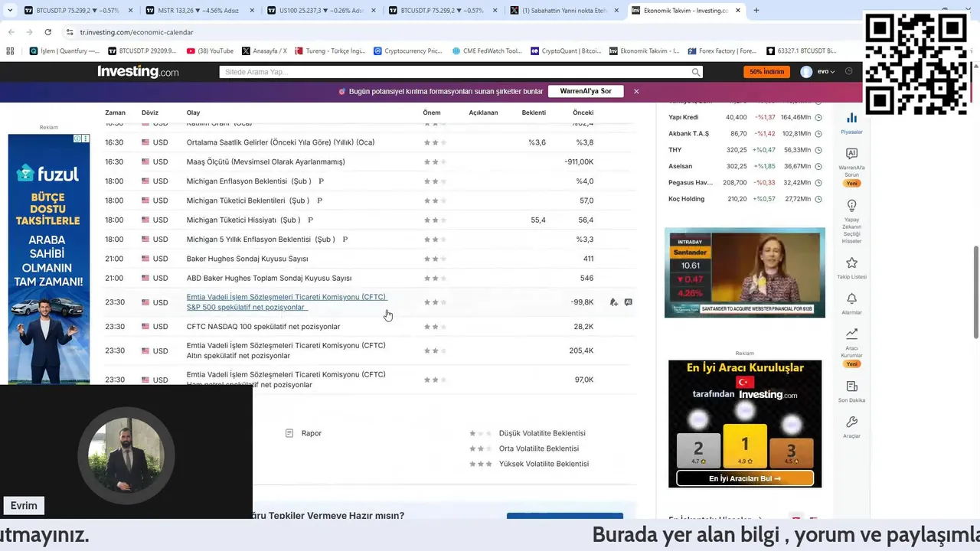Open the CME FedWatch Tool bookmark
Viewport: 980px width, 551px height.
(x=487, y=51)
